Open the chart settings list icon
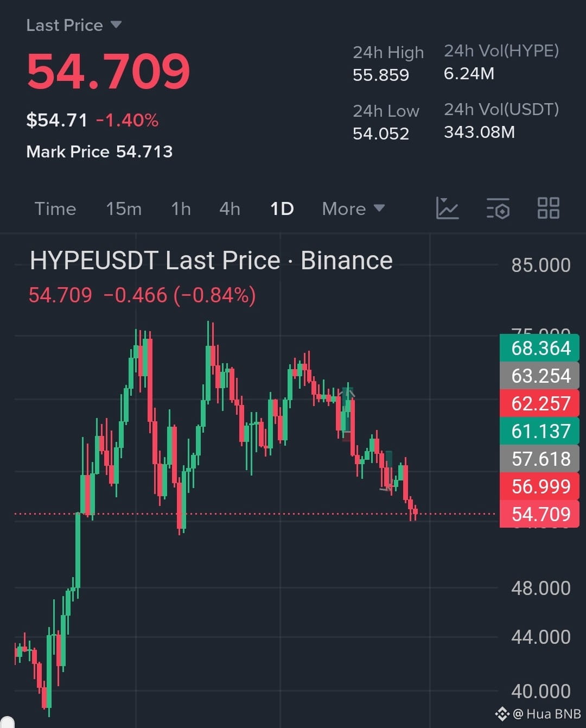 point(498,208)
